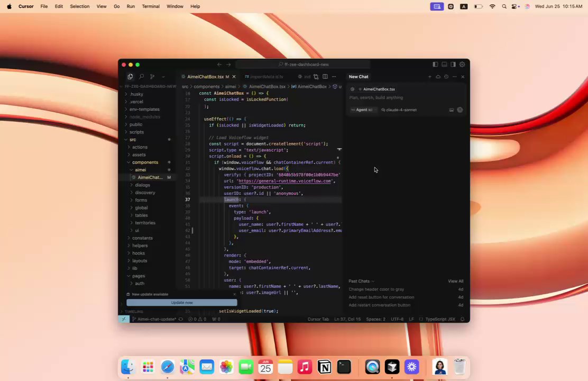Expand the territories folder

148,223
